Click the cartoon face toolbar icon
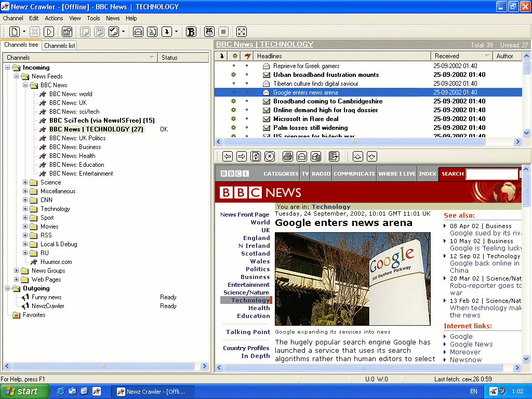 click(x=209, y=32)
